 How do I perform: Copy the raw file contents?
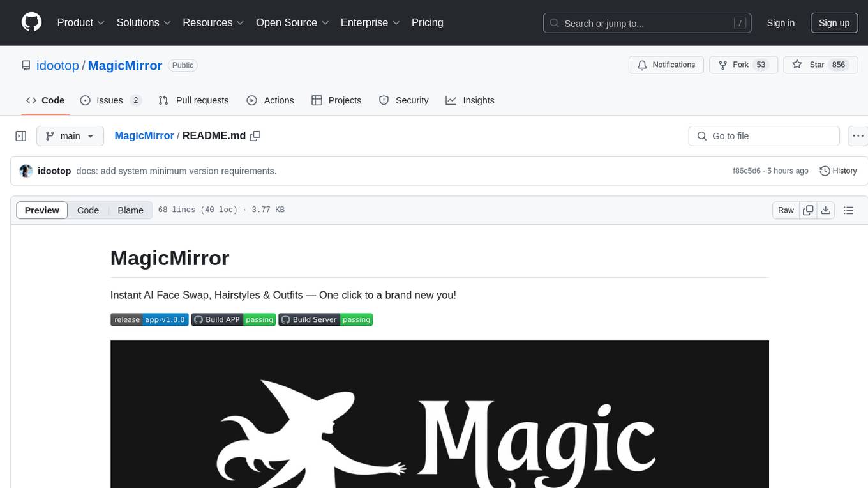pos(808,210)
